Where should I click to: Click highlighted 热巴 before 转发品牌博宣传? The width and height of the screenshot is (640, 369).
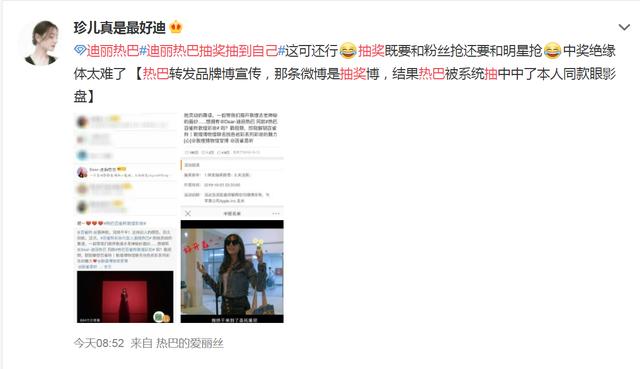[x=156, y=74]
